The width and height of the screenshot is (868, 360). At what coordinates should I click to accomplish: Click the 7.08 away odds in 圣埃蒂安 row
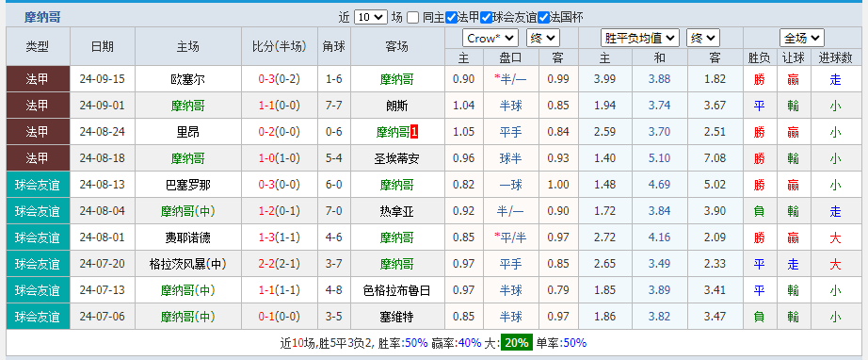pos(715,158)
